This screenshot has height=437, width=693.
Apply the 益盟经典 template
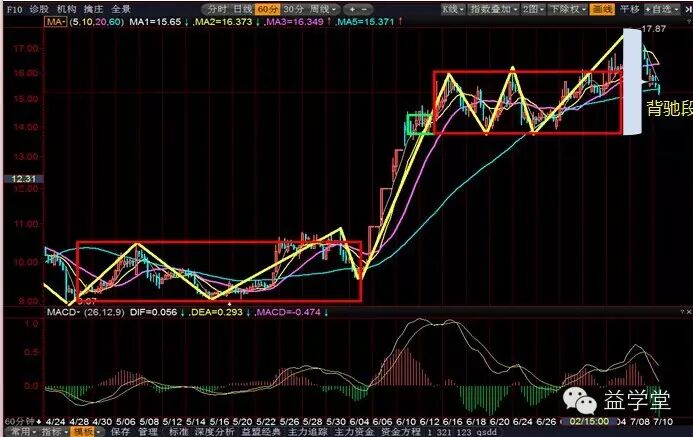coord(261,432)
